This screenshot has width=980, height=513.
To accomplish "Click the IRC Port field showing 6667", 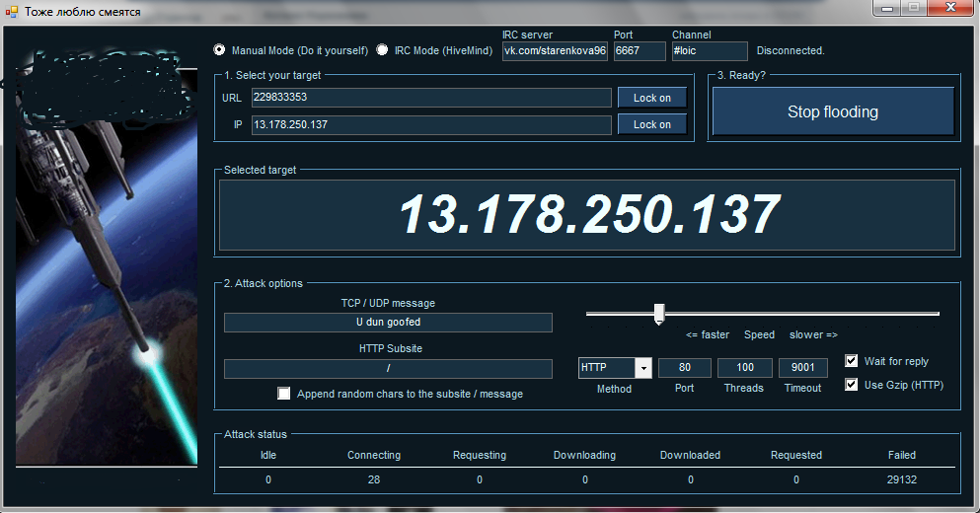I will (640, 50).
